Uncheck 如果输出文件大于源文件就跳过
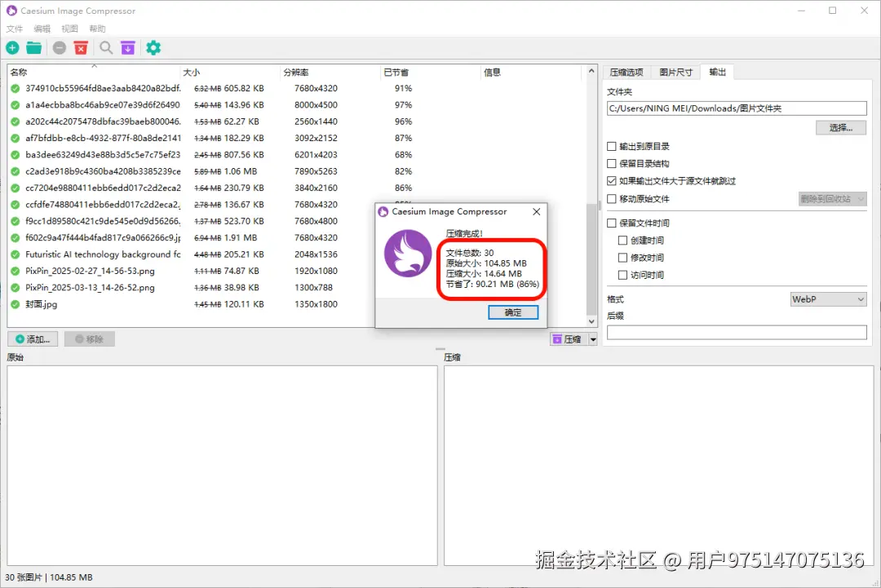 (x=612, y=181)
